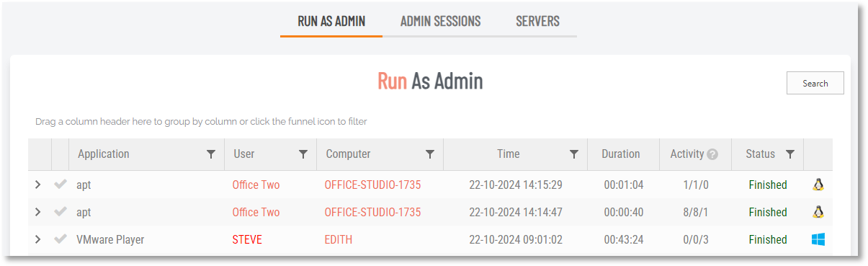Open filter funnel on Computer column
868x266 pixels.
430,154
